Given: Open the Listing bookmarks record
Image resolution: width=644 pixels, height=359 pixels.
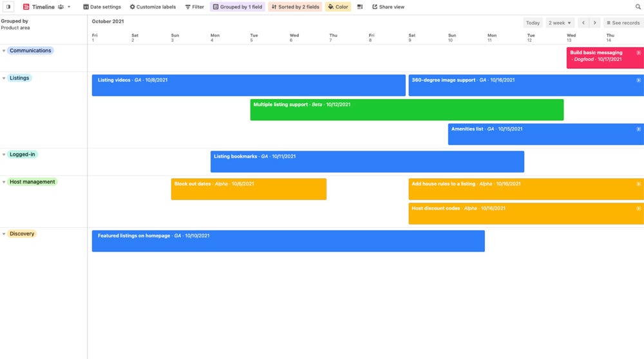Looking at the screenshot, I should click(367, 161).
